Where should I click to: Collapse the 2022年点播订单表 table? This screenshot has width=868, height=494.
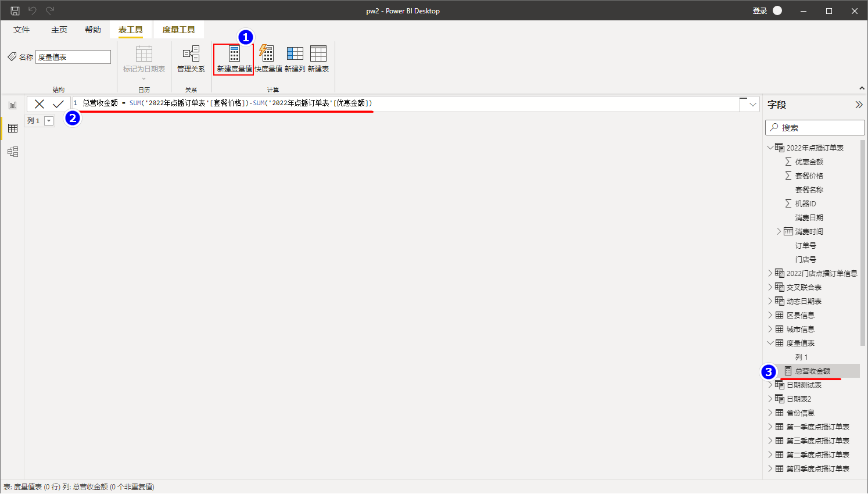[770, 148]
